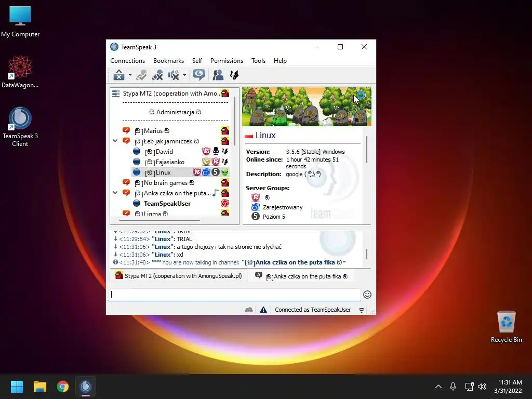
Task: Open the emoticon picker smiley button
Action: (x=367, y=295)
